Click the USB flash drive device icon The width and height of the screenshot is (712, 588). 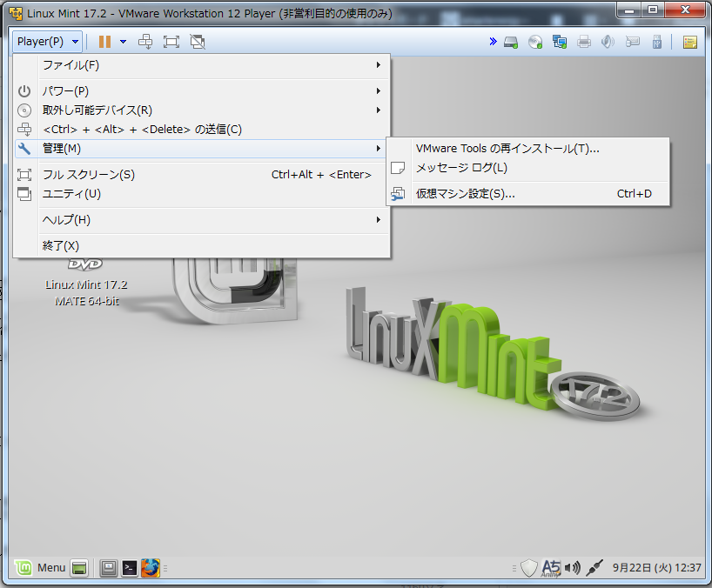point(656,43)
